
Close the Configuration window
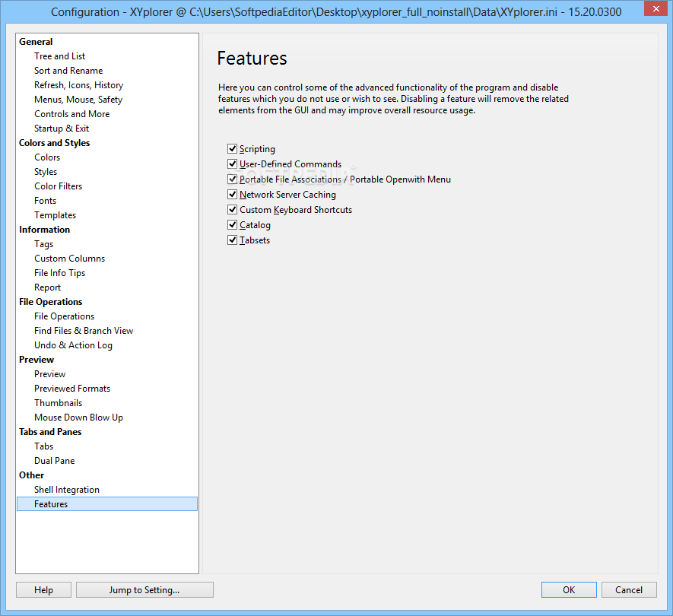click(656, 8)
